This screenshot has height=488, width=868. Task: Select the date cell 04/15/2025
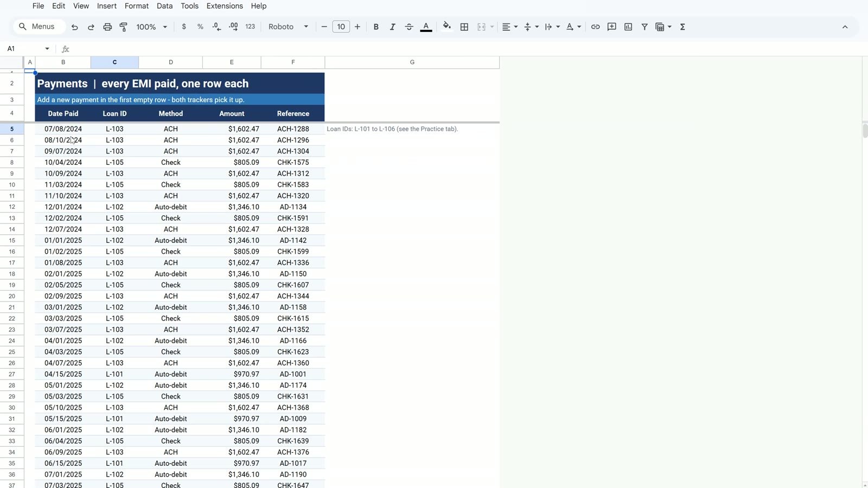[x=63, y=374]
